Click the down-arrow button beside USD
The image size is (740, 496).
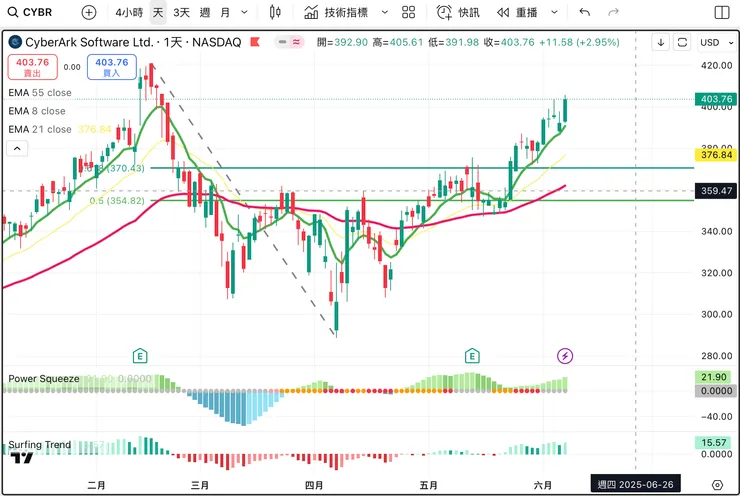(x=661, y=42)
